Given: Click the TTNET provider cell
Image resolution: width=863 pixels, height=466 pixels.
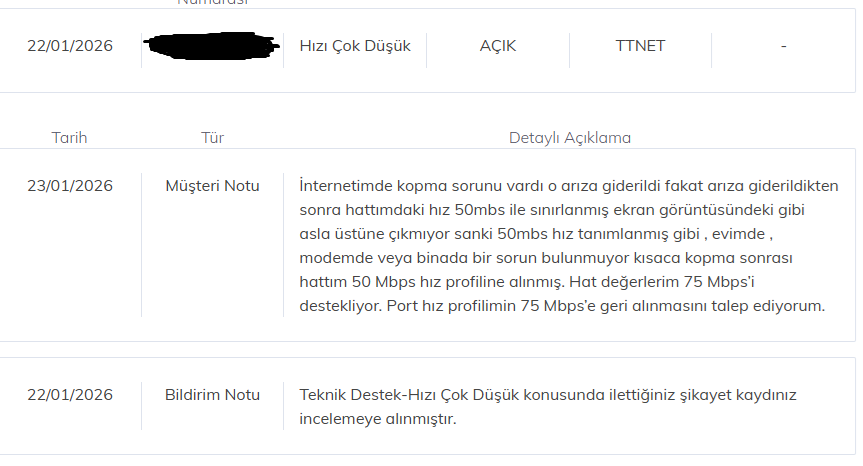Looking at the screenshot, I should [x=640, y=46].
